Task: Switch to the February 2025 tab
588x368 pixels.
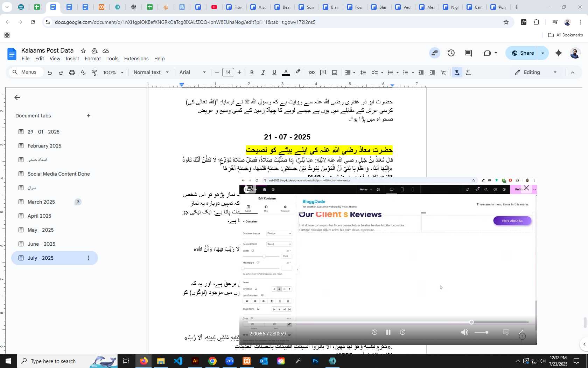Action: (44, 146)
